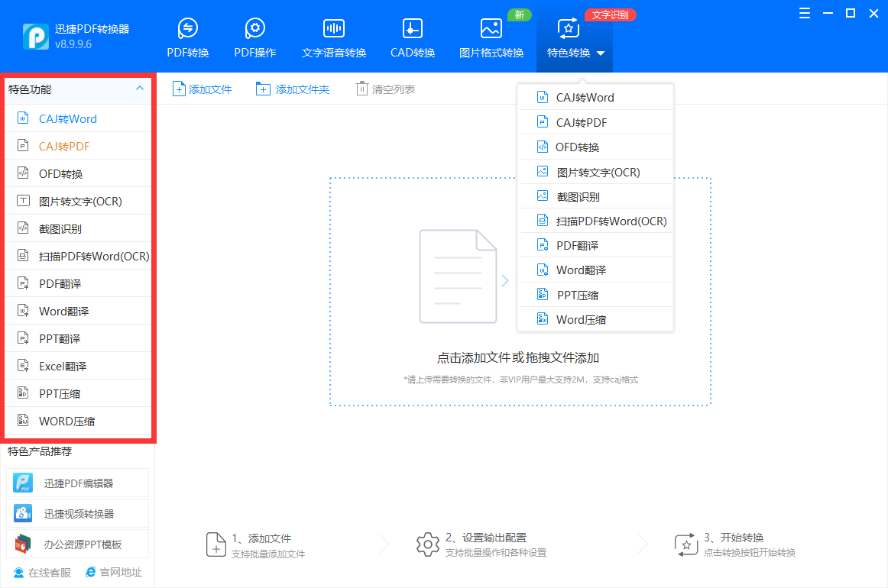
Task: Choose 截图识别 from dropdown menu
Action: [595, 196]
